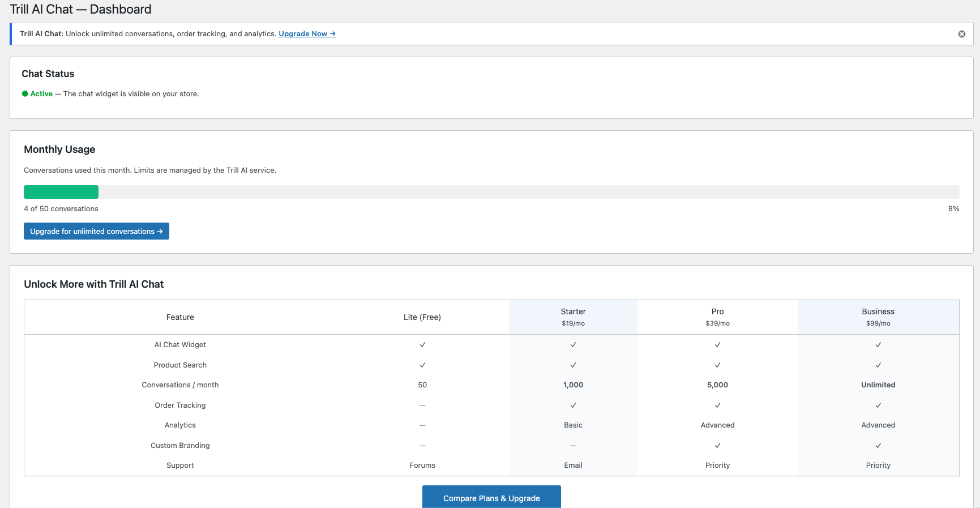
Task: Click Product Search checkmark under Pro
Action: [717, 365]
